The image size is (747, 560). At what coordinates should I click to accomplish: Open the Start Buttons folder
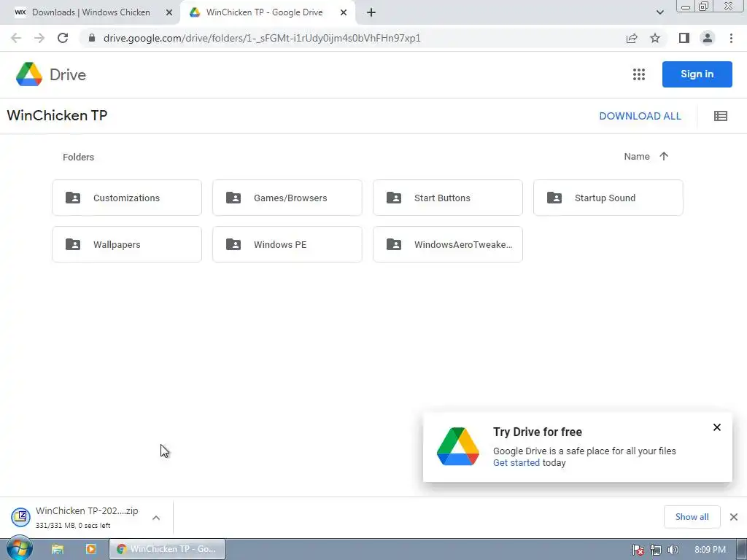448,198
